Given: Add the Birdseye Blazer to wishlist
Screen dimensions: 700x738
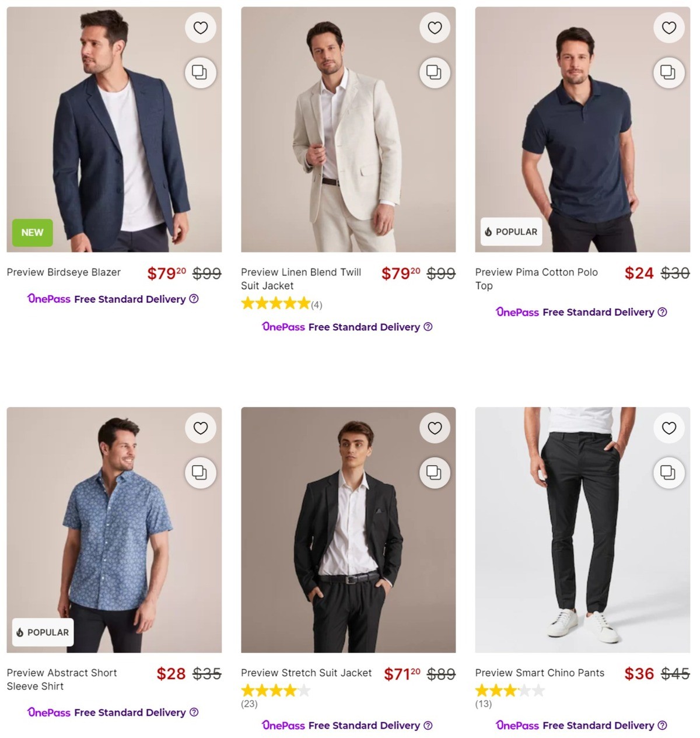Looking at the screenshot, I should pos(201,27).
